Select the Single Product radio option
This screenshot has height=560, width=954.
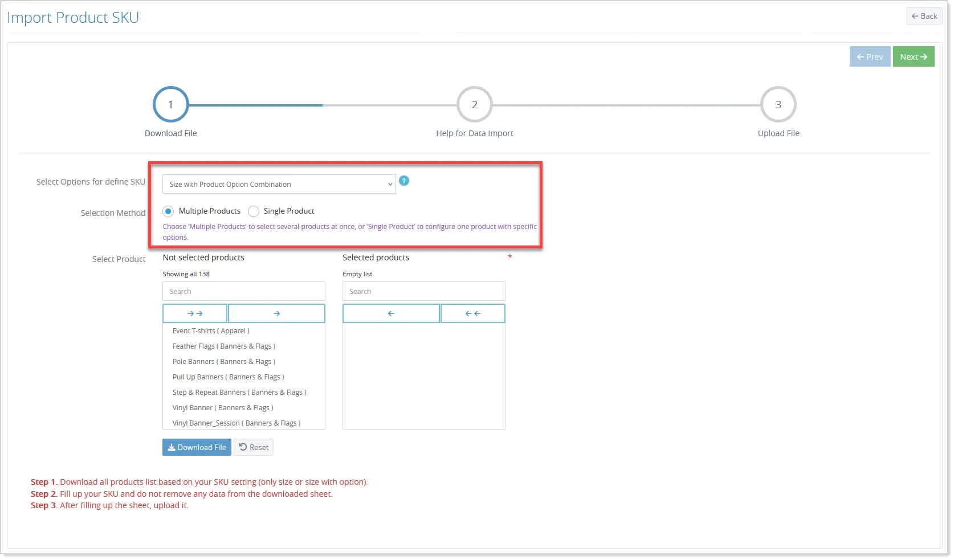pyautogui.click(x=254, y=211)
